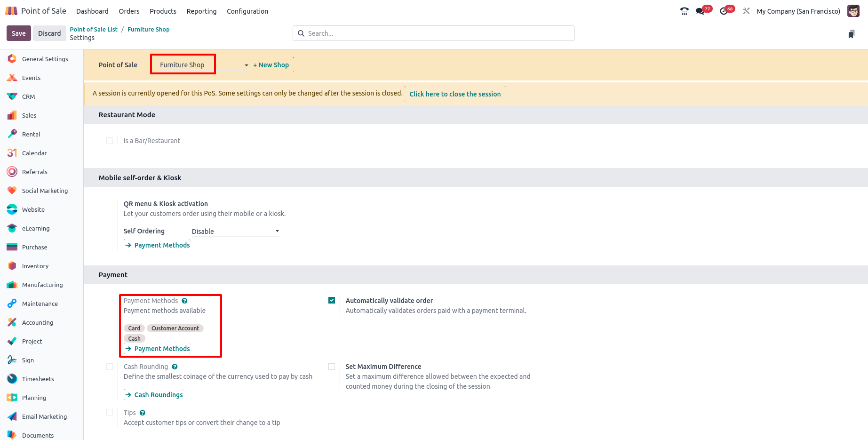Enable the Tips checkbox

pos(110,413)
